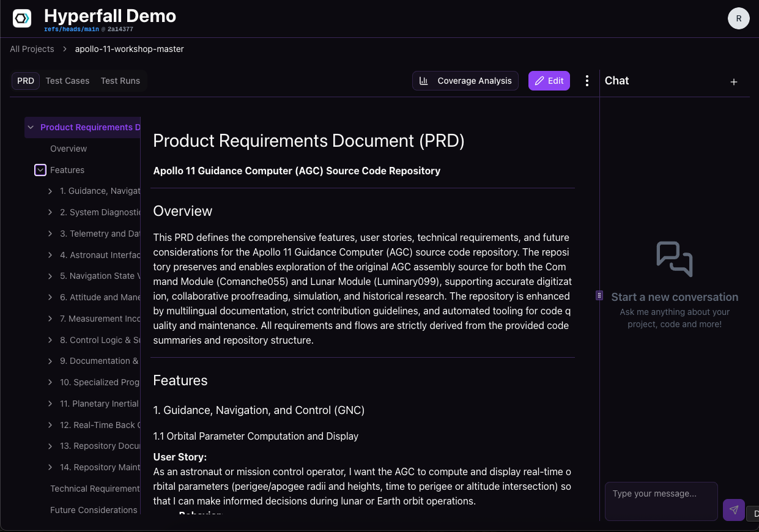Select Features label in the tree
The height and width of the screenshot is (532, 759).
click(67, 170)
